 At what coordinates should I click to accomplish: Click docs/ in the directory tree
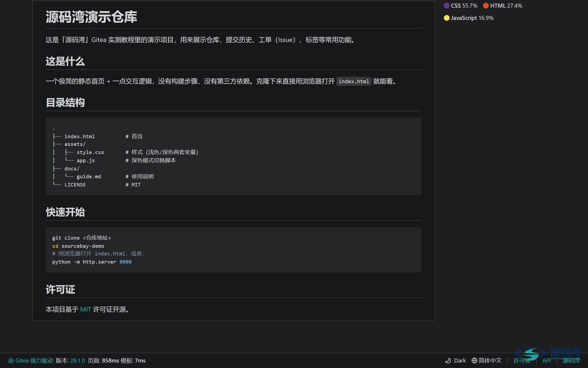click(72, 169)
